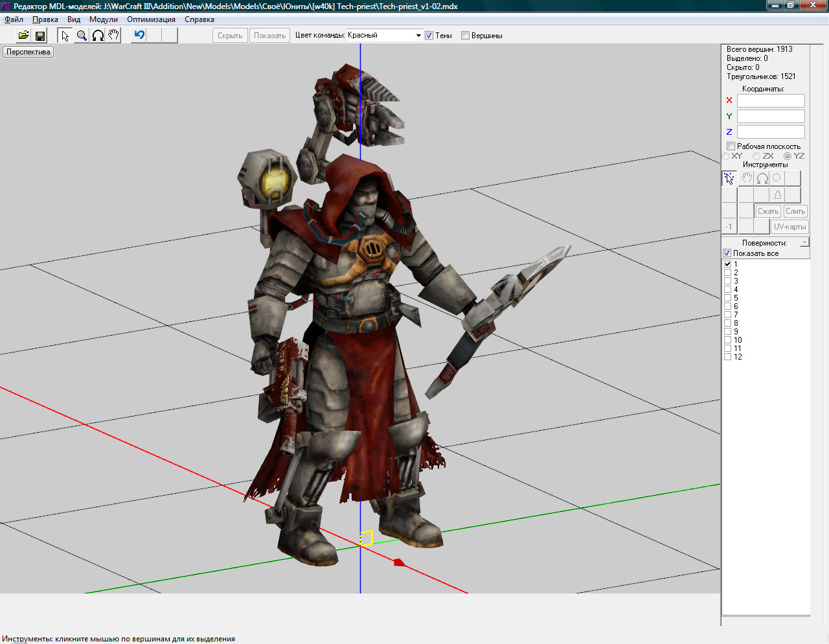Screen dimensions: 829x644
Task: Select the arrow pointer tool in top toolbar
Action: (x=65, y=36)
